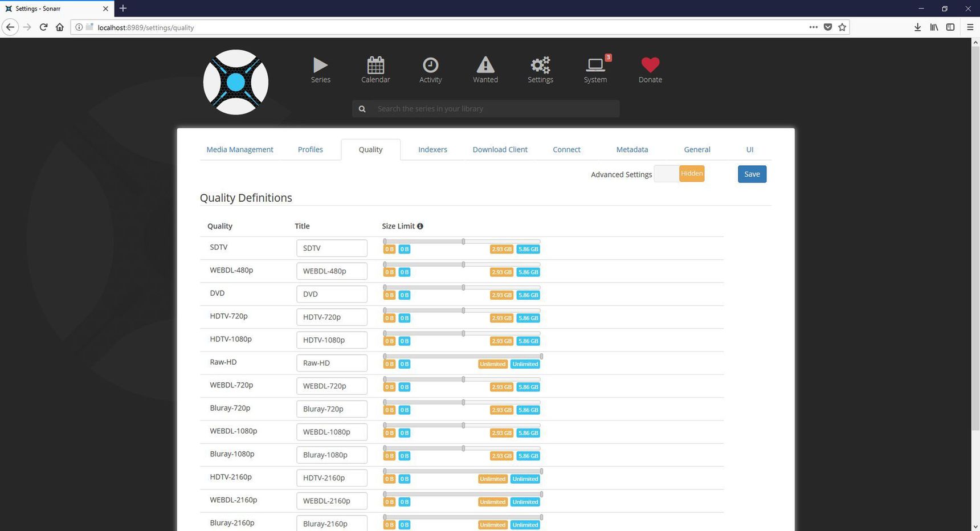This screenshot has width=980, height=531.
Task: Click the DVD size limit slider handle
Action: coord(463,288)
